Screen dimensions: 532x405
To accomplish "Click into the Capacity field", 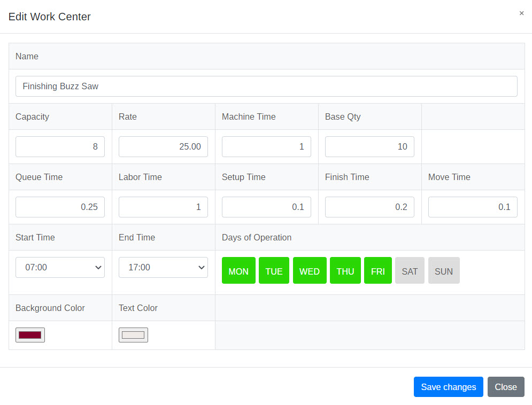I will tap(60, 146).
